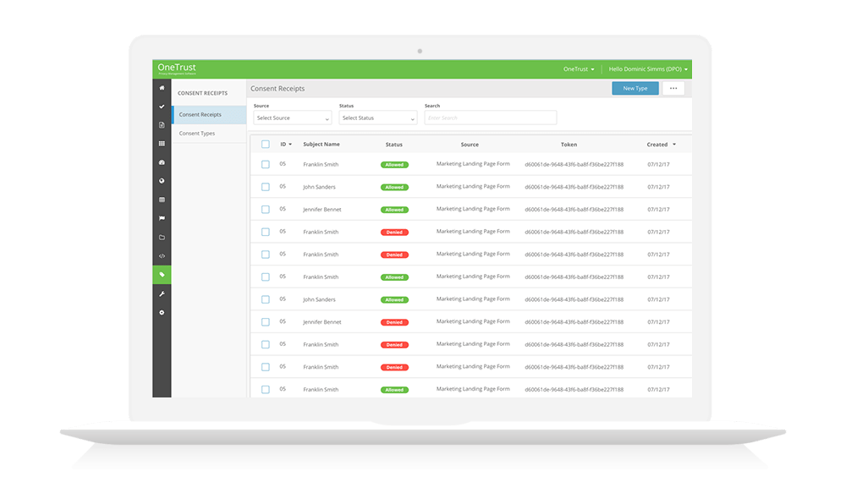Sort by the Created column arrow
The width and height of the screenshot is (846, 504).
pyautogui.click(x=674, y=145)
